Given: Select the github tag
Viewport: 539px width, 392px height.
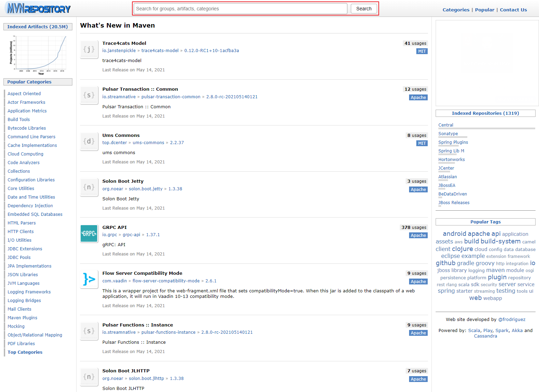Looking at the screenshot, I should coord(446,263).
